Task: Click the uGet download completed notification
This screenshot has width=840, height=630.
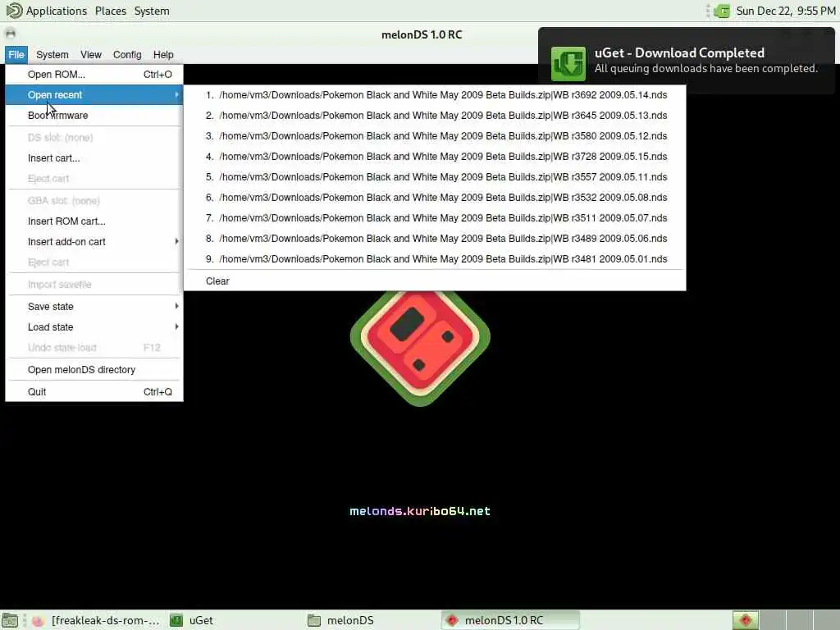Action: pos(687,61)
